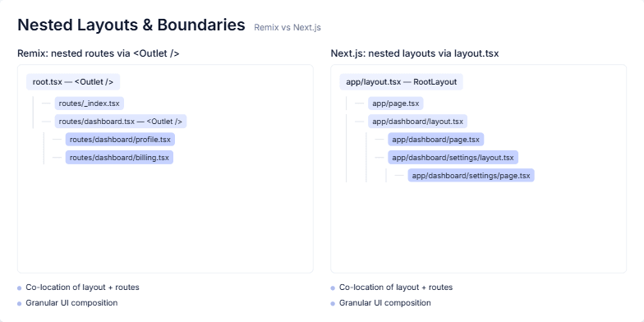Click Co-location of layout + routes under Next.js
The image size is (644, 322).
[x=396, y=287]
